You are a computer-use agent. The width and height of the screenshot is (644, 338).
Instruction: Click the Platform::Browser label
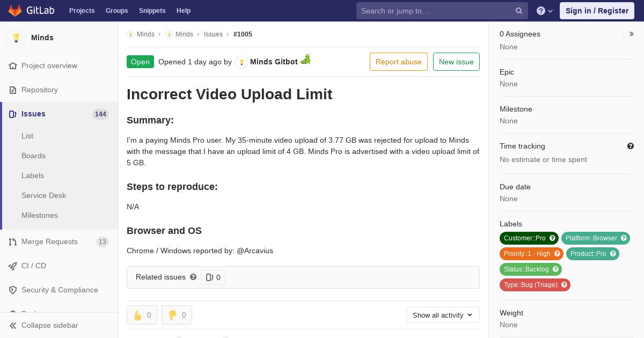coord(591,238)
